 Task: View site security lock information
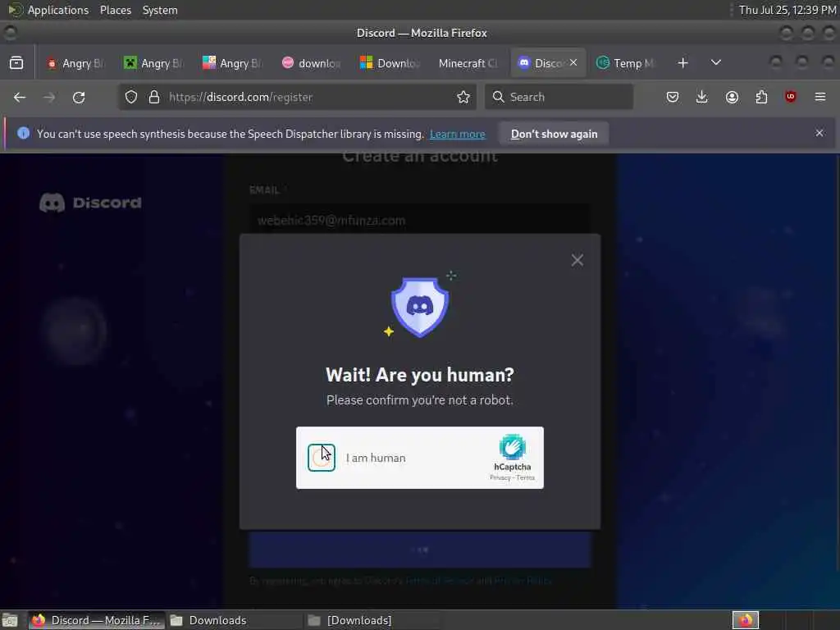coord(154,97)
